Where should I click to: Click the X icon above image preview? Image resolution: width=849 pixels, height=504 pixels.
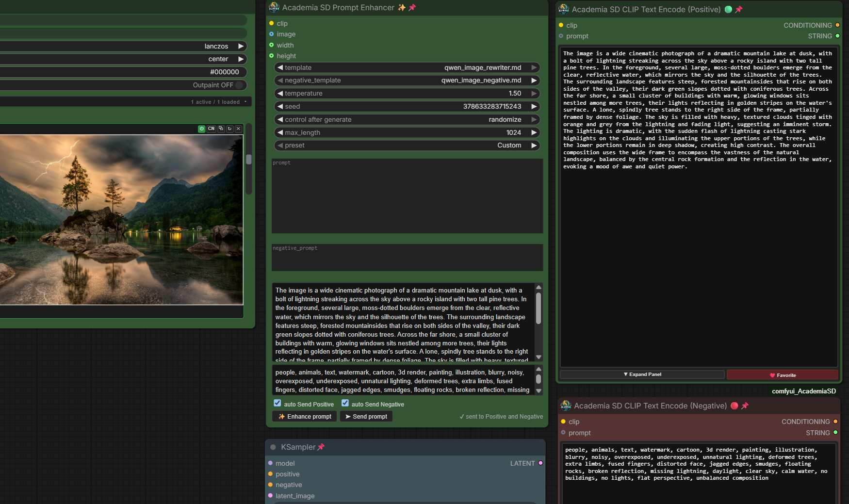[238, 129]
